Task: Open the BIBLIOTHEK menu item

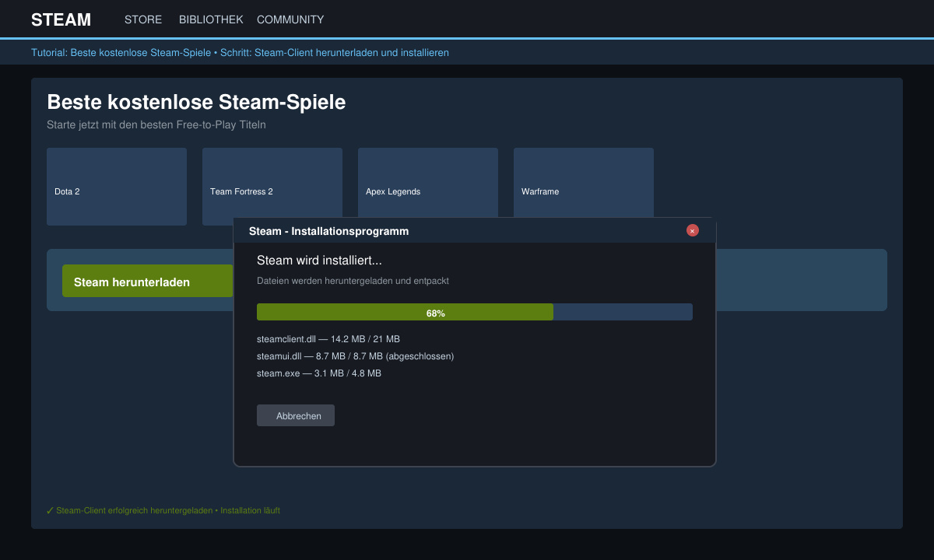Action: tap(211, 19)
